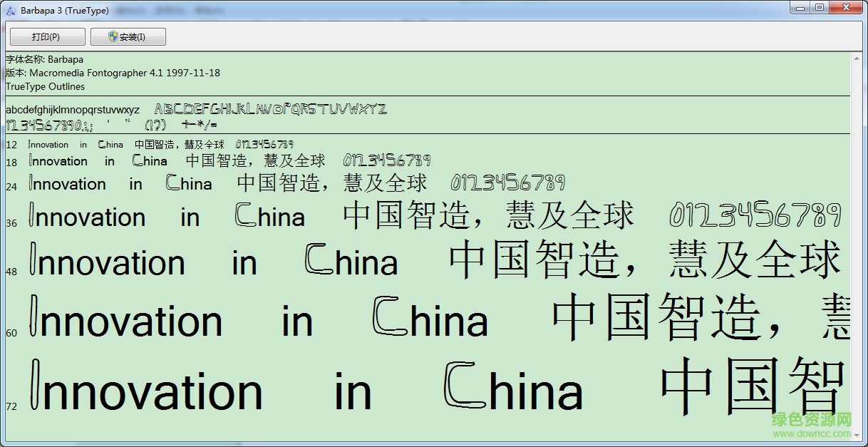Screen dimensions: 868x447
Task: Click the window title Barbapa 3 (TrueType)
Action: (x=63, y=10)
